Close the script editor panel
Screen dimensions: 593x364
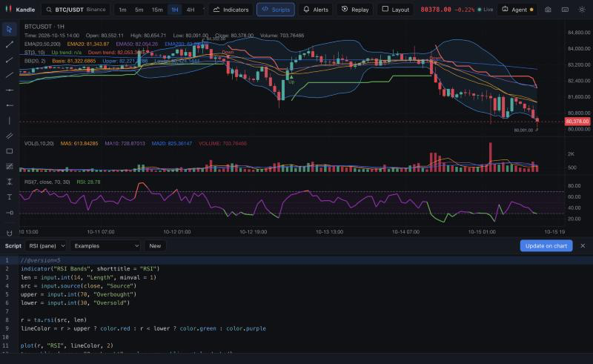coord(583,246)
